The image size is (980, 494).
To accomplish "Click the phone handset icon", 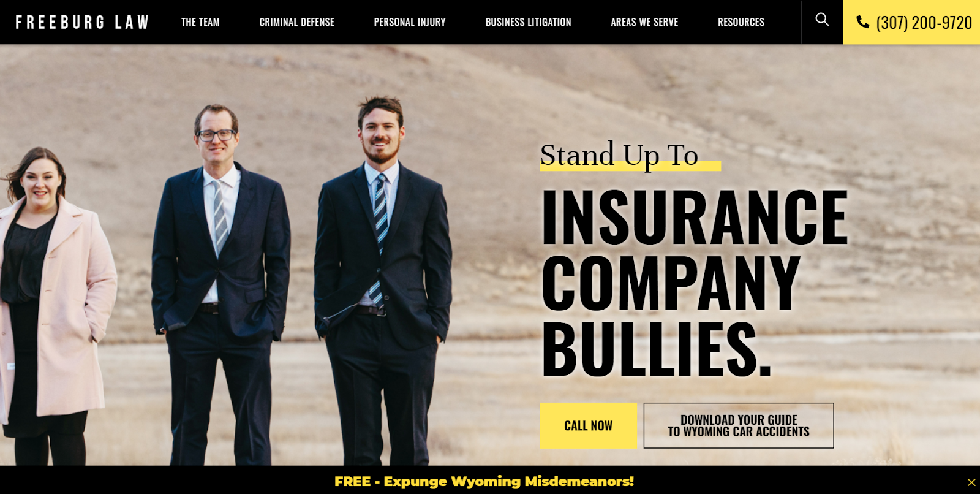I will 862,23.
